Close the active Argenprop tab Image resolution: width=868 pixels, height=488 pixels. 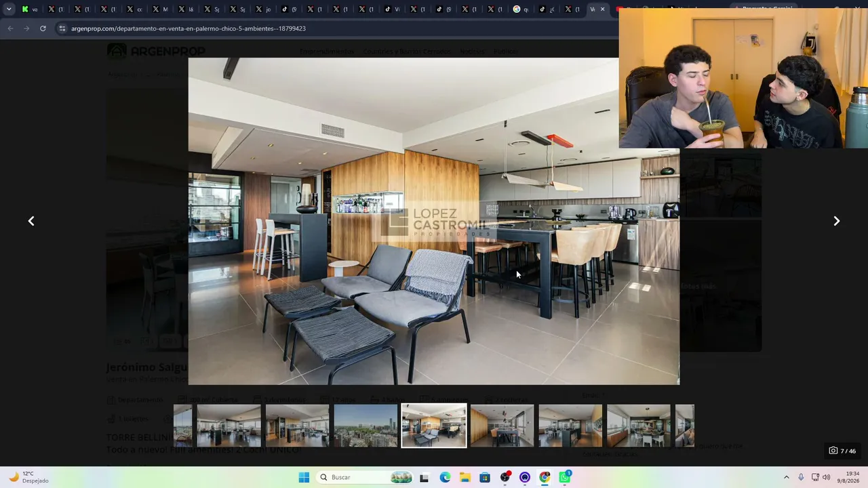tap(602, 9)
